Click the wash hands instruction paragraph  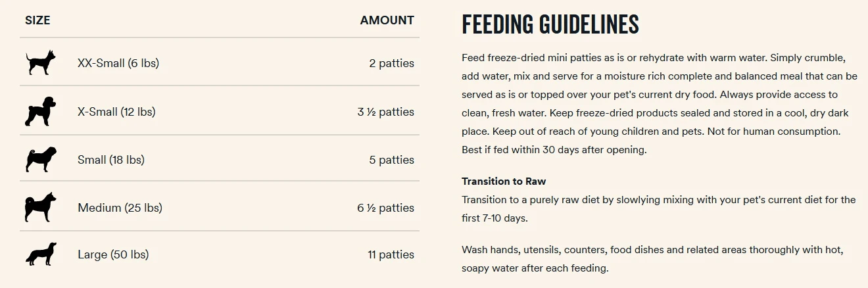coord(652,259)
